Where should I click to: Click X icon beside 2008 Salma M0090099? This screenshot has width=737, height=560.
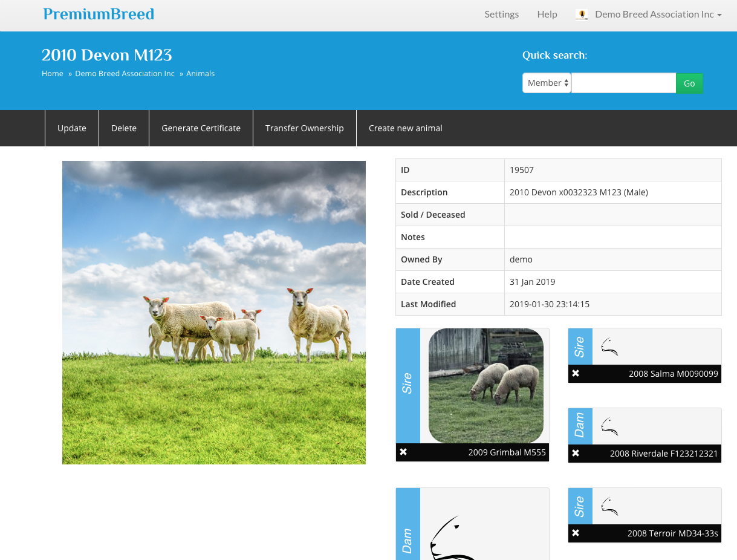(576, 374)
